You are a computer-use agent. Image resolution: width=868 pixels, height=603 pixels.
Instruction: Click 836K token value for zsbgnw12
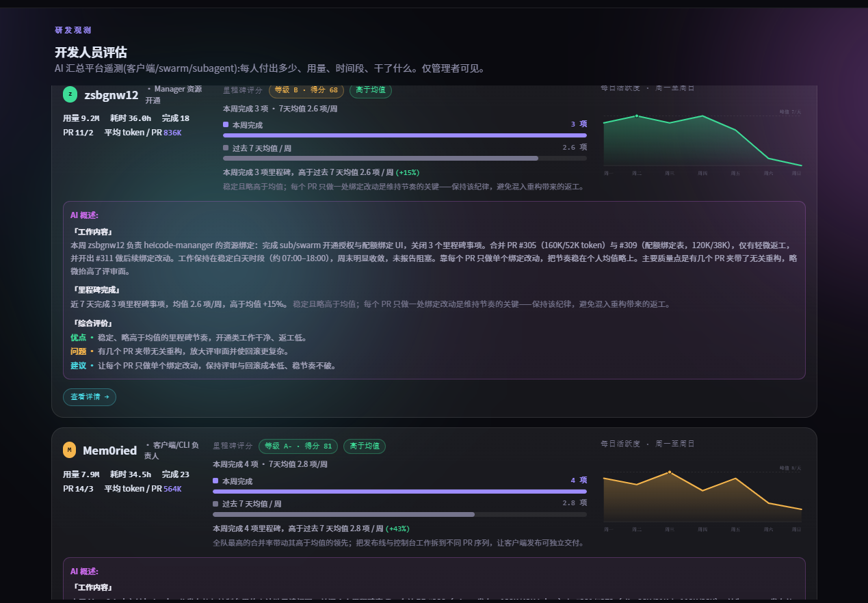point(172,133)
